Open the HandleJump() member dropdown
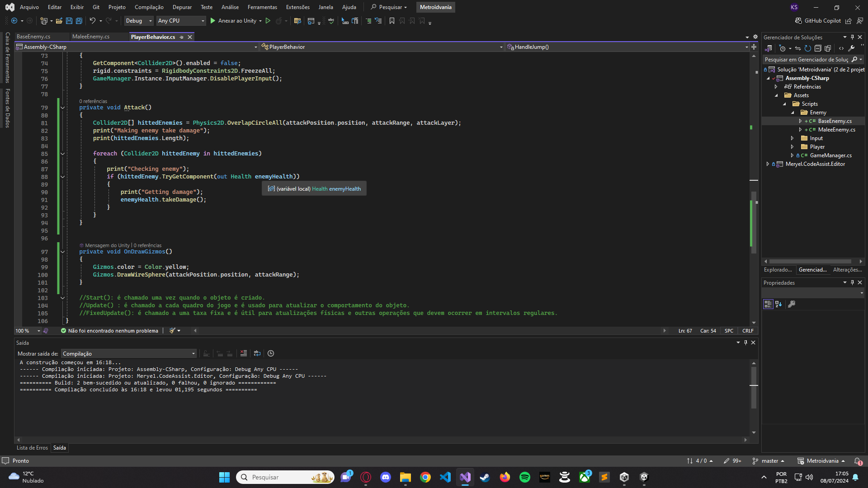The width and height of the screenshot is (868, 488). coord(628,47)
